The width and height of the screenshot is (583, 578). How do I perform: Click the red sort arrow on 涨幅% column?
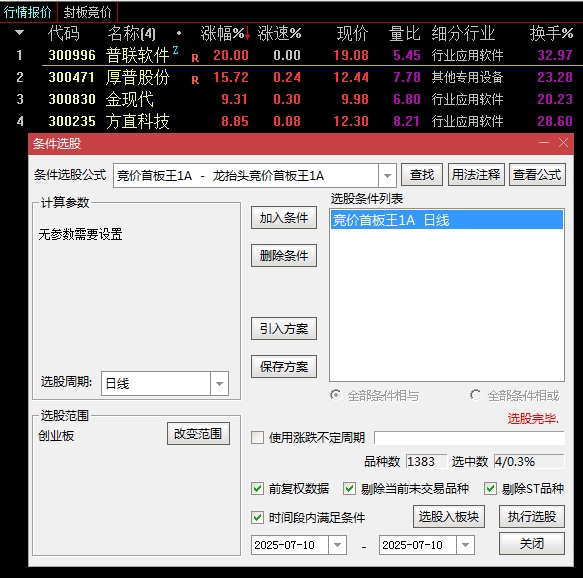pos(247,33)
